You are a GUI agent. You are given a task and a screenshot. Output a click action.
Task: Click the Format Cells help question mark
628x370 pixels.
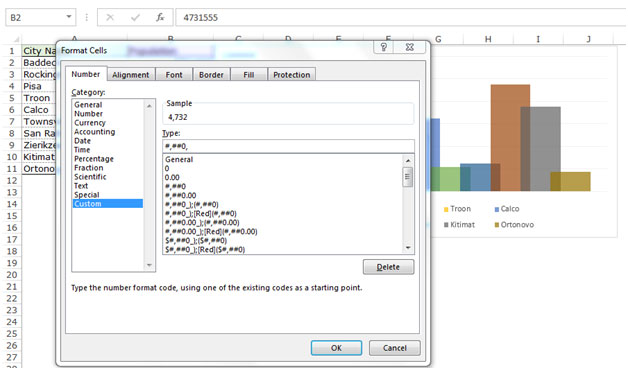click(383, 47)
